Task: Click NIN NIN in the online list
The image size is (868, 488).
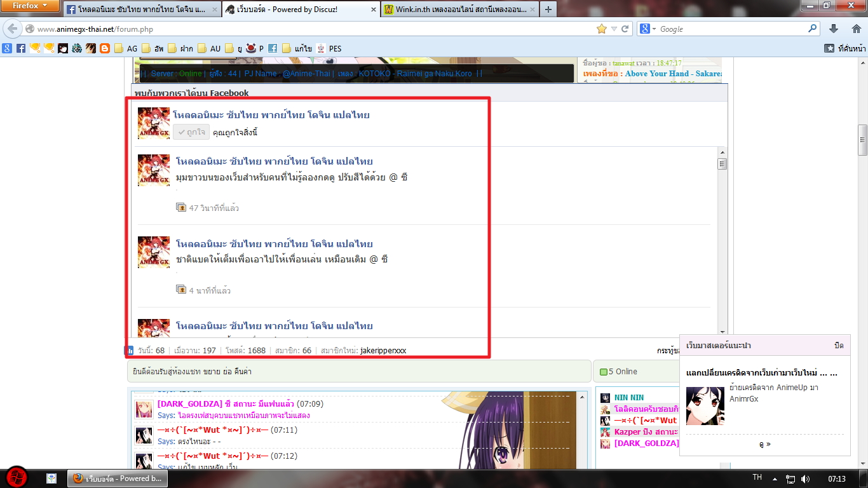Action: 629,398
